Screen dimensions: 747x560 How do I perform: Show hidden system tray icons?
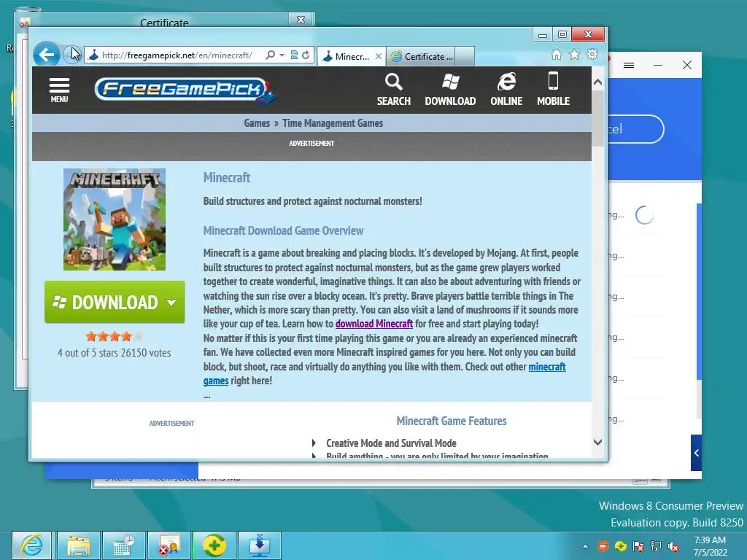(586, 546)
